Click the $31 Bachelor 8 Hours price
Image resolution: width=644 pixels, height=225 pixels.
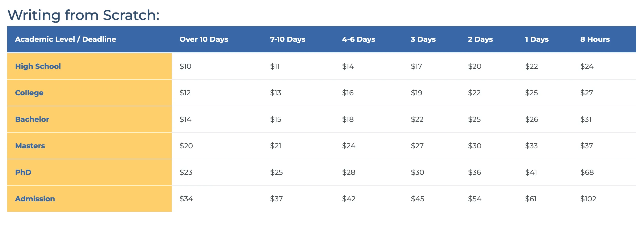(x=586, y=119)
